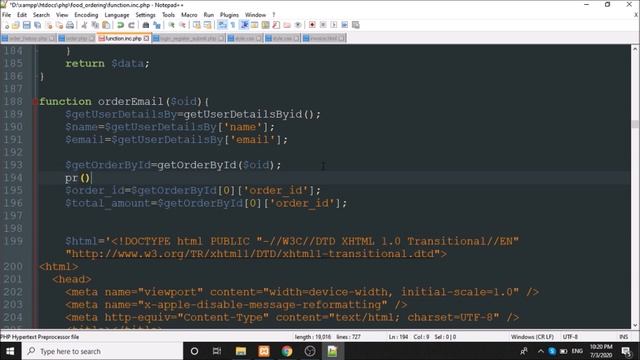Open XAMPP from the taskbar
Viewport: 640px width, 360px height.
coord(264,351)
